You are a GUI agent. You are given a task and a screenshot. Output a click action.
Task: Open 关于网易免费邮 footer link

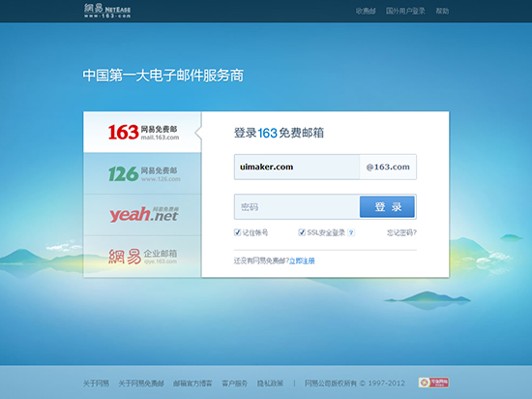tap(141, 384)
